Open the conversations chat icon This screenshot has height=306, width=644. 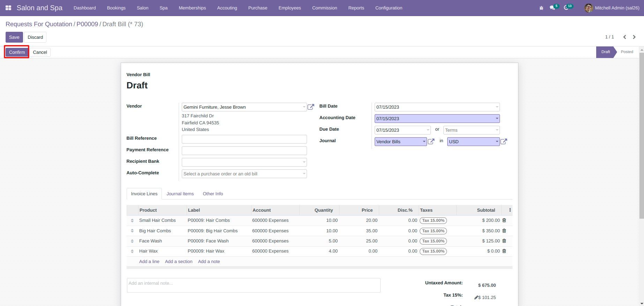click(x=552, y=8)
